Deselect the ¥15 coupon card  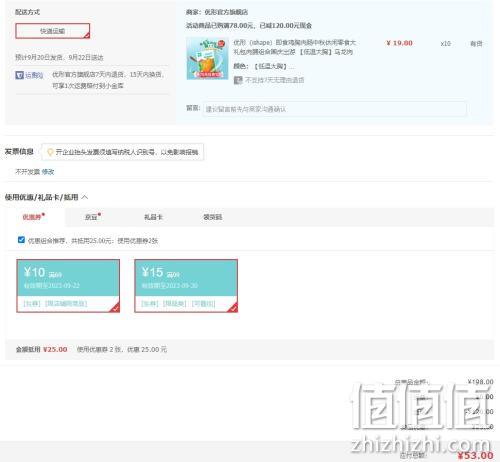pos(186,286)
